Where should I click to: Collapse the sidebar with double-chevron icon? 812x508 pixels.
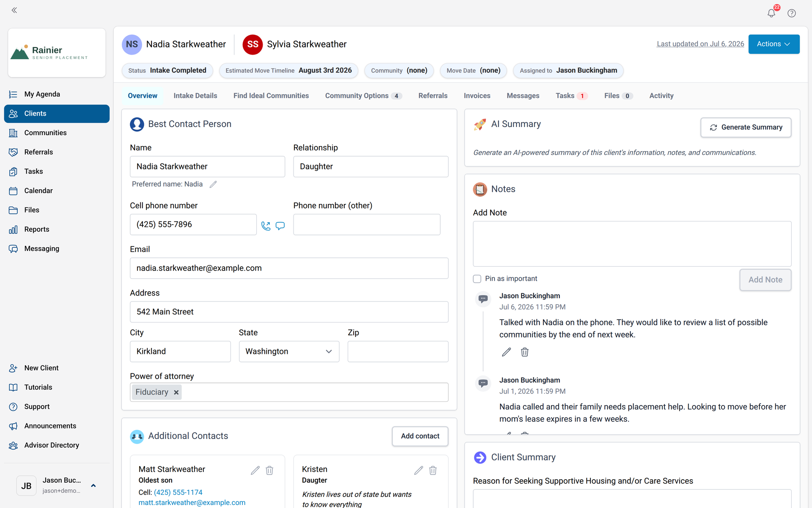(14, 10)
